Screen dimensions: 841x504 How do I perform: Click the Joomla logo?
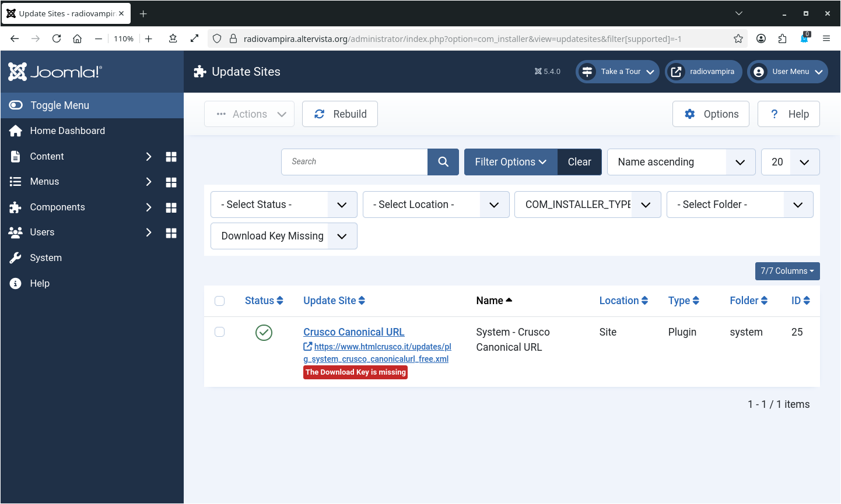[55, 72]
